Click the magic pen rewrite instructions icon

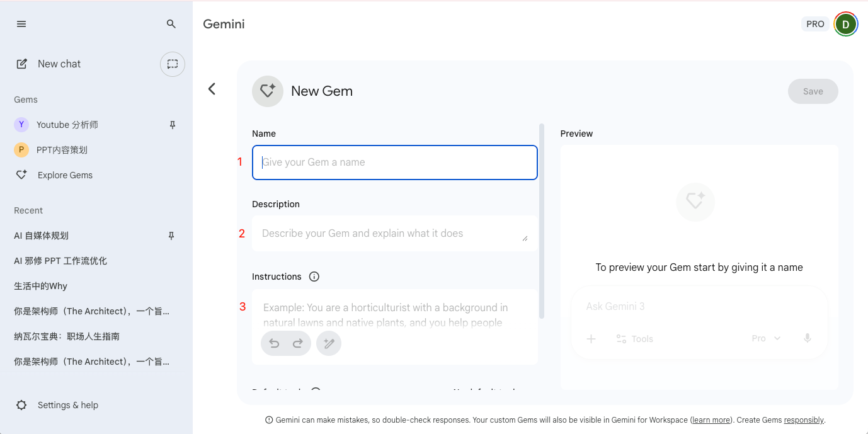(x=329, y=343)
